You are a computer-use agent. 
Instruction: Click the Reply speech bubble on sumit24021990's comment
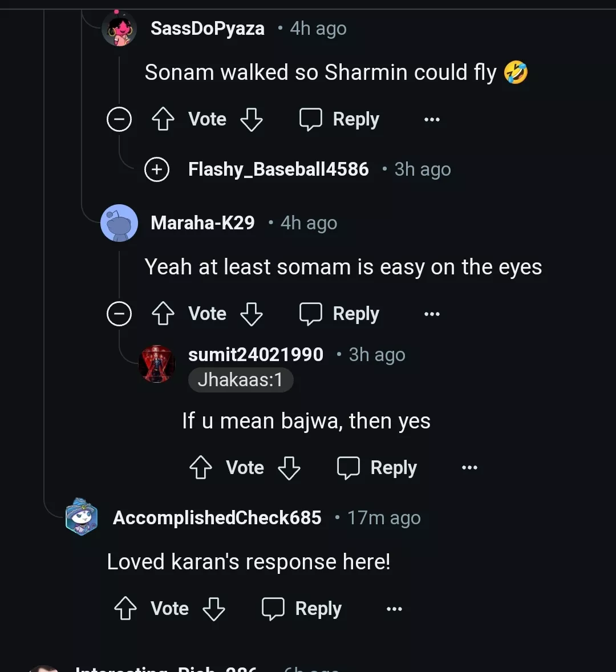[x=348, y=467]
